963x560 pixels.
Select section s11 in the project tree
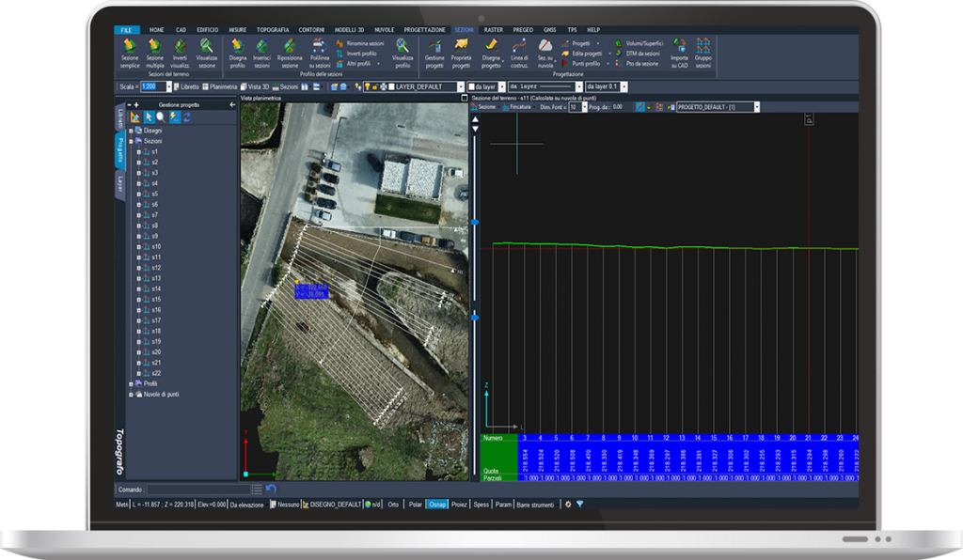coord(155,257)
